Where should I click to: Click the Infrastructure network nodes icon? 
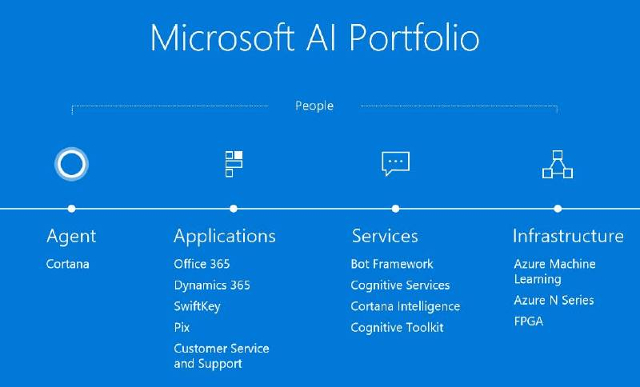[558, 164]
